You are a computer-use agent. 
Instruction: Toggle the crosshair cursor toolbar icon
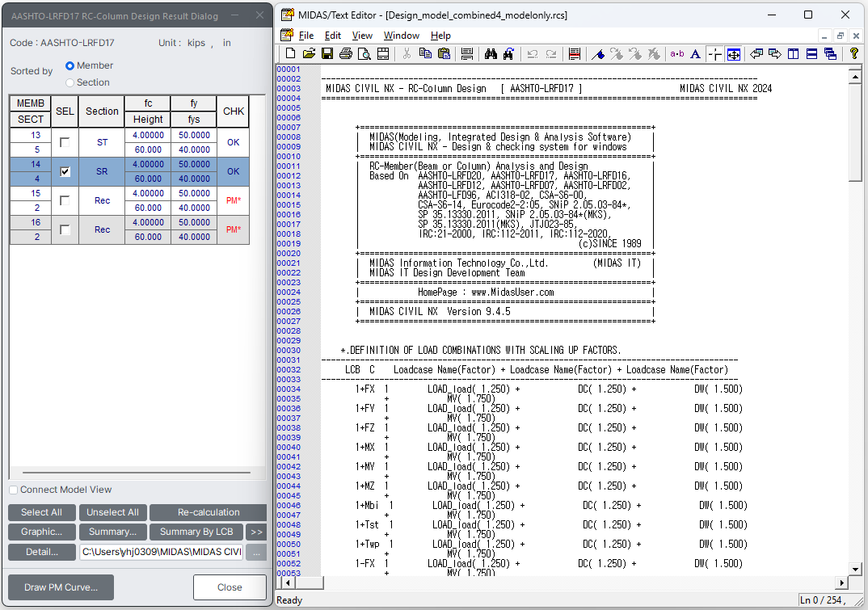pyautogui.click(x=714, y=53)
